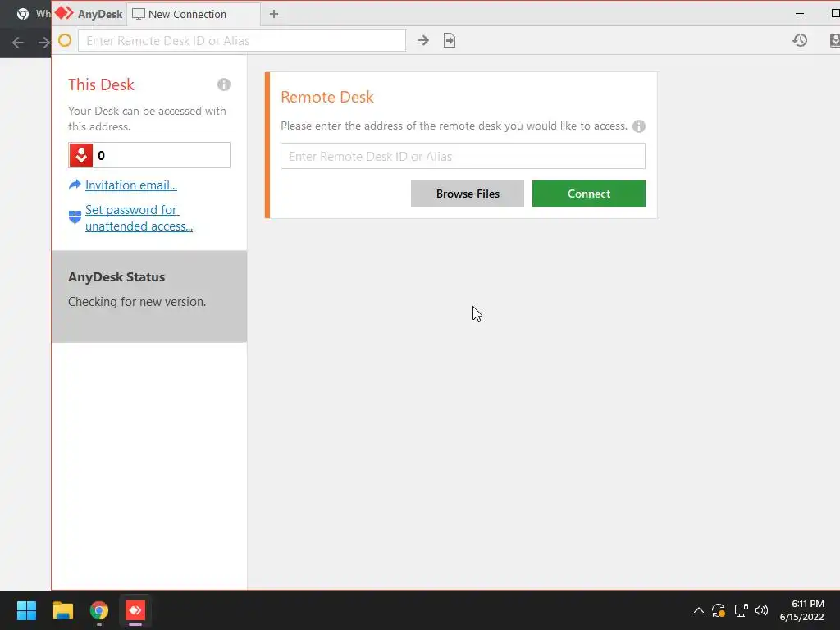Image resolution: width=840 pixels, height=630 pixels.
Task: Open the Windows Start menu
Action: pos(26,610)
